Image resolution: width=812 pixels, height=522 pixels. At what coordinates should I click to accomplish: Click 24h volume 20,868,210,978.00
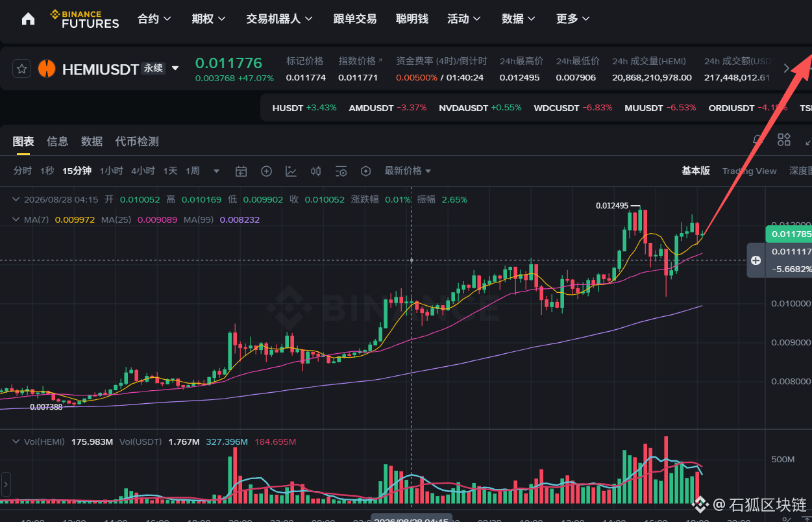click(652, 78)
